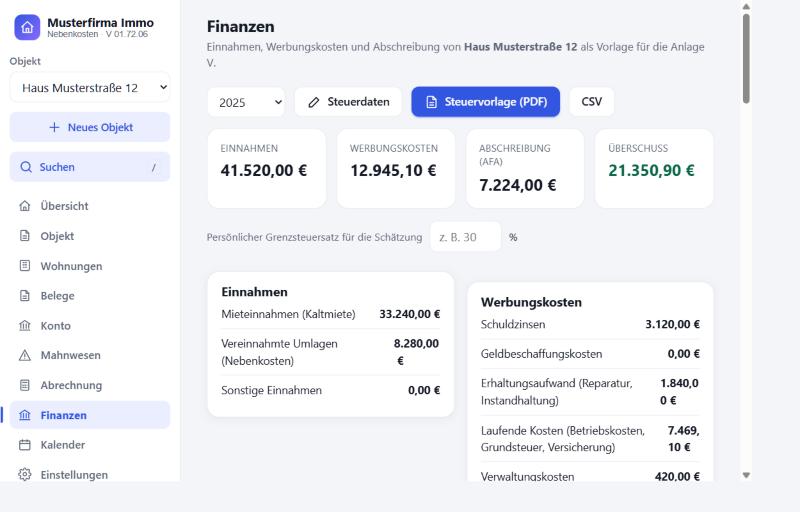
Task: Select the active Finanzen menu item
Action: (x=90, y=415)
